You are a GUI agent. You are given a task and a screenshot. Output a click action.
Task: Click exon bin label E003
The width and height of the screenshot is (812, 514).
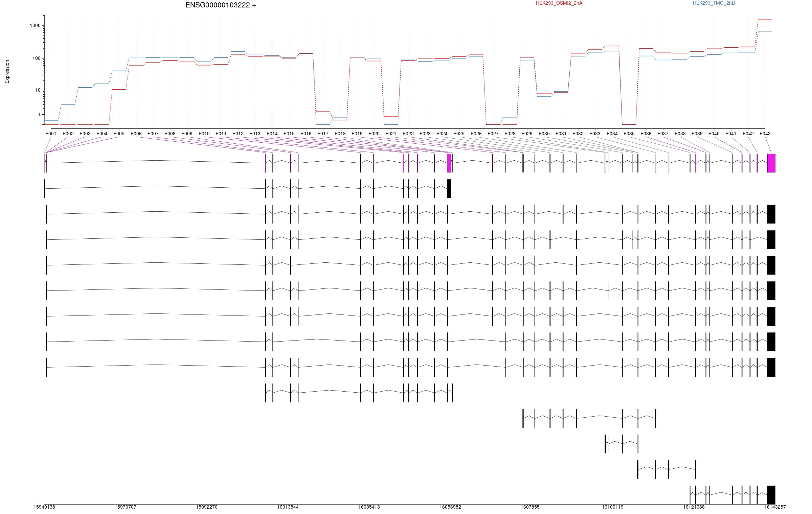[x=85, y=134]
